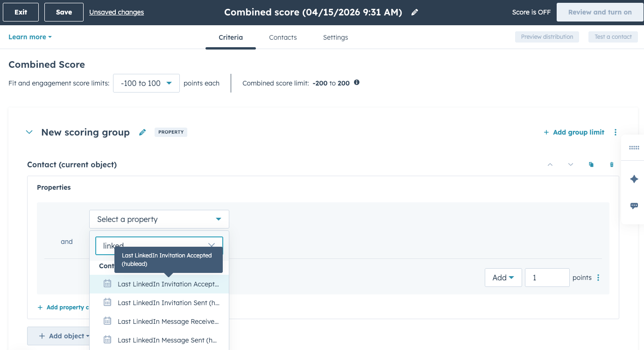Click Review and turn on button

tap(600, 12)
